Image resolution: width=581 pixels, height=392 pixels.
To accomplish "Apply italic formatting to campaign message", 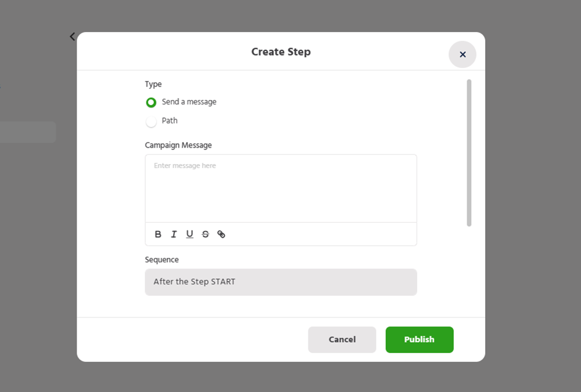I will point(174,234).
